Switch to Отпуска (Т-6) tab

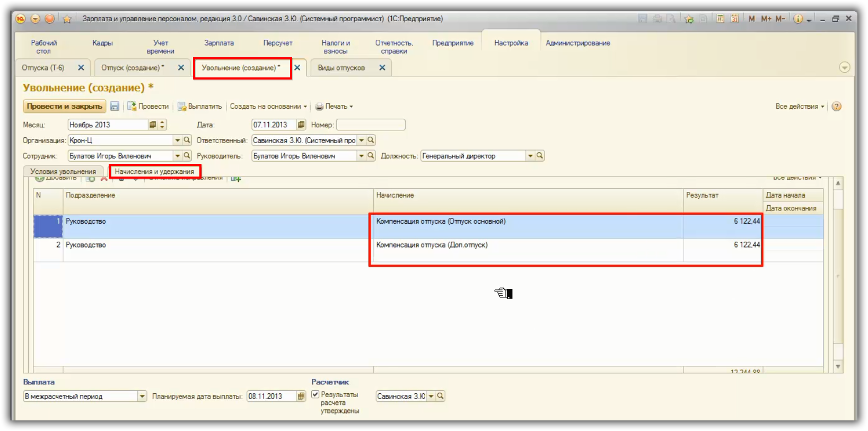click(43, 68)
